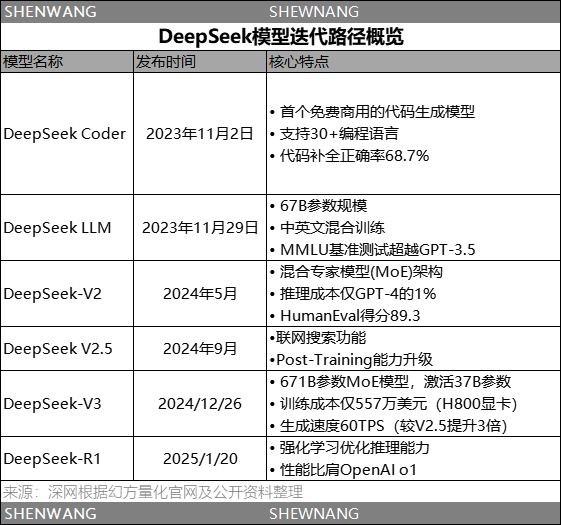The image size is (561, 525).
Task: Select the '核心特点' column header
Action: pos(413,62)
